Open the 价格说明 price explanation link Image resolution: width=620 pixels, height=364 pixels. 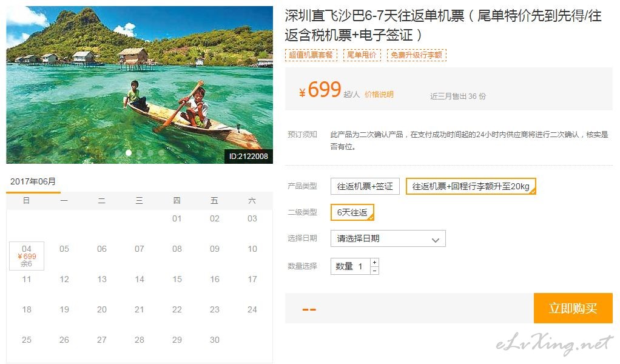coord(379,95)
